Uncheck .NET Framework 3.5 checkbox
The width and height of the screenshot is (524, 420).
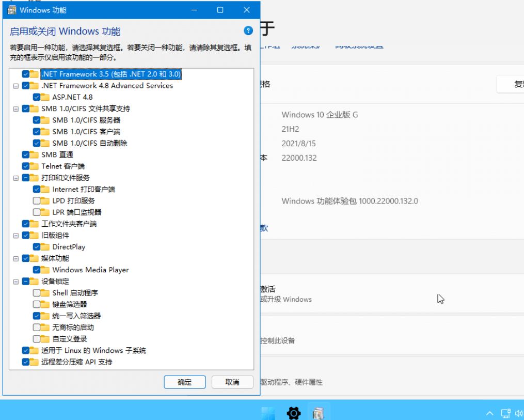[x=26, y=74]
